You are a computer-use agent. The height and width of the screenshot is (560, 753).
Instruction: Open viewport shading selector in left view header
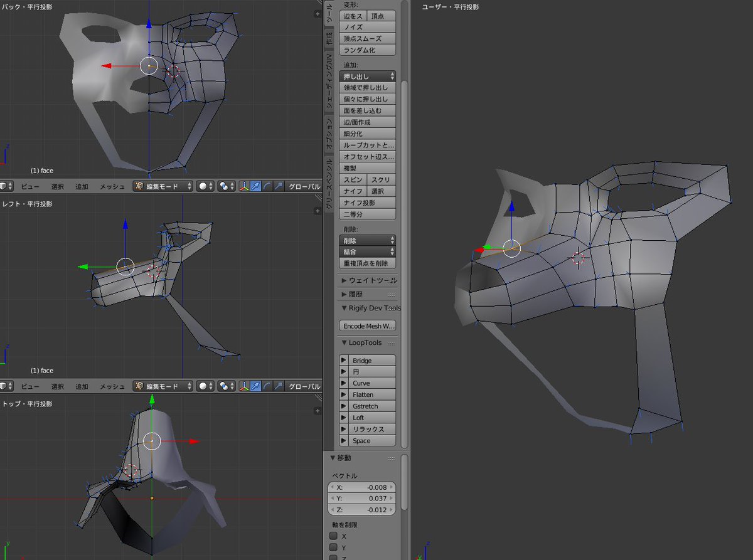tap(205, 386)
